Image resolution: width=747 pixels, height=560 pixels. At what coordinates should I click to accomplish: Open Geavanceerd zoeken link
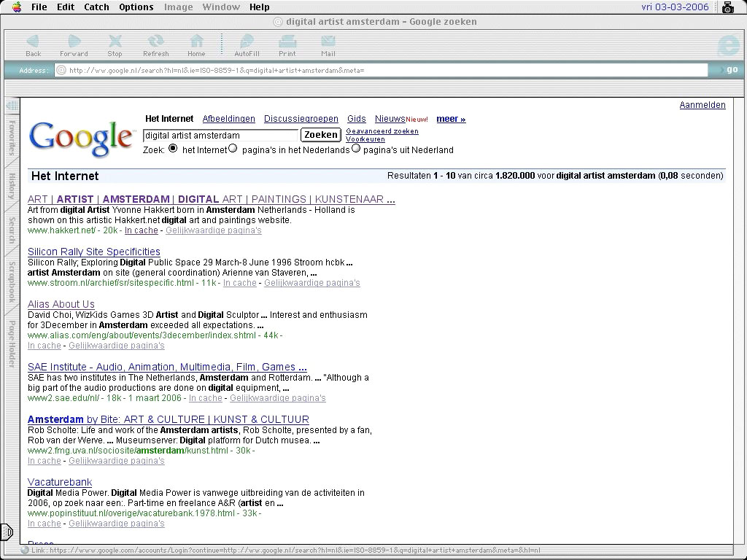tap(382, 131)
